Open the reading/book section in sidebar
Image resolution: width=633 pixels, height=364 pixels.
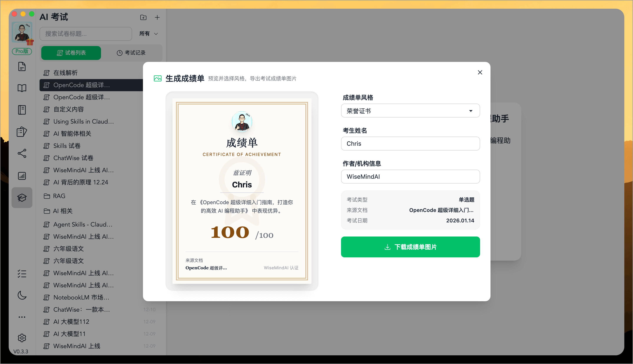pos(22,88)
